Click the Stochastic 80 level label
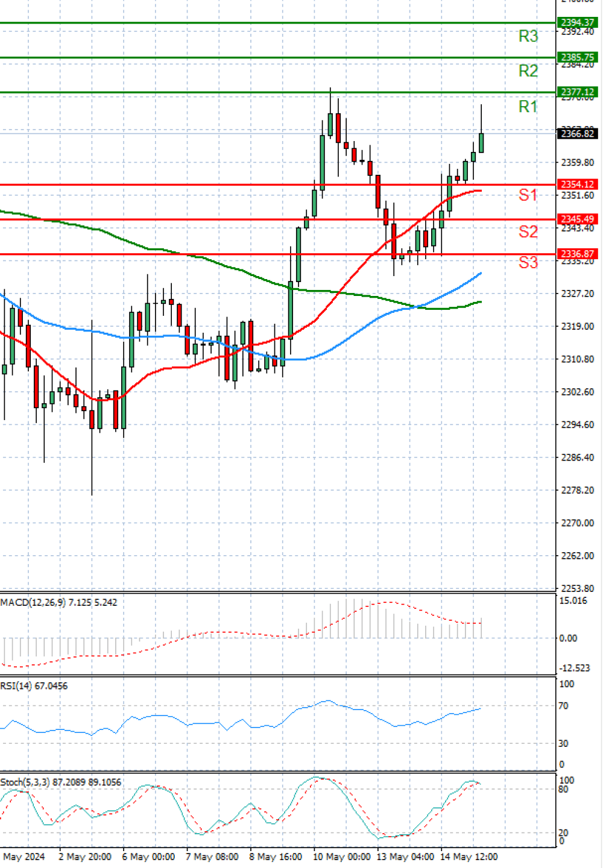 564,790
